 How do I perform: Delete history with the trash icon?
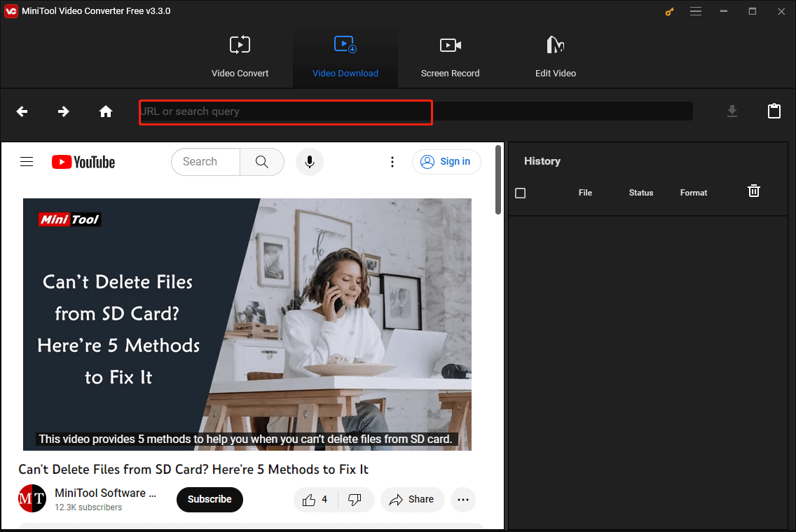[x=754, y=191]
